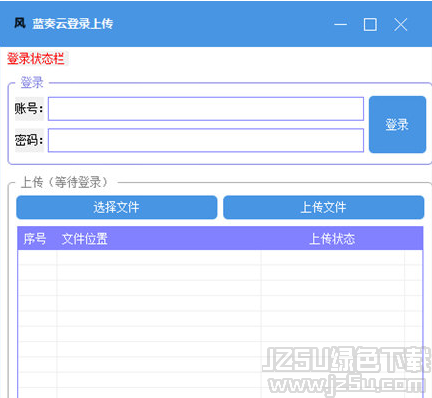The image size is (432, 398).
Task: Click the 账号: label
Action: [x=29, y=109]
